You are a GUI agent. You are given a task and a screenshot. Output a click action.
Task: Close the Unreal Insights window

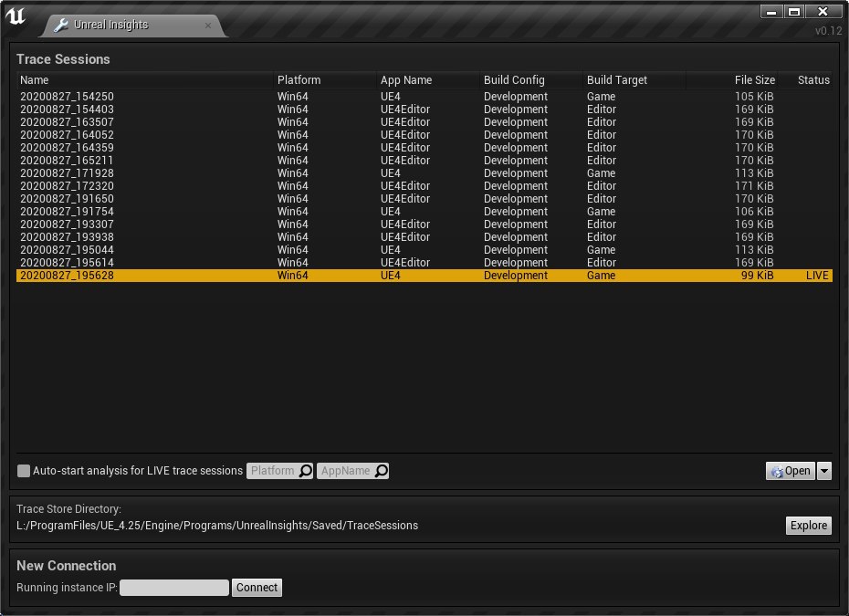coord(823,11)
